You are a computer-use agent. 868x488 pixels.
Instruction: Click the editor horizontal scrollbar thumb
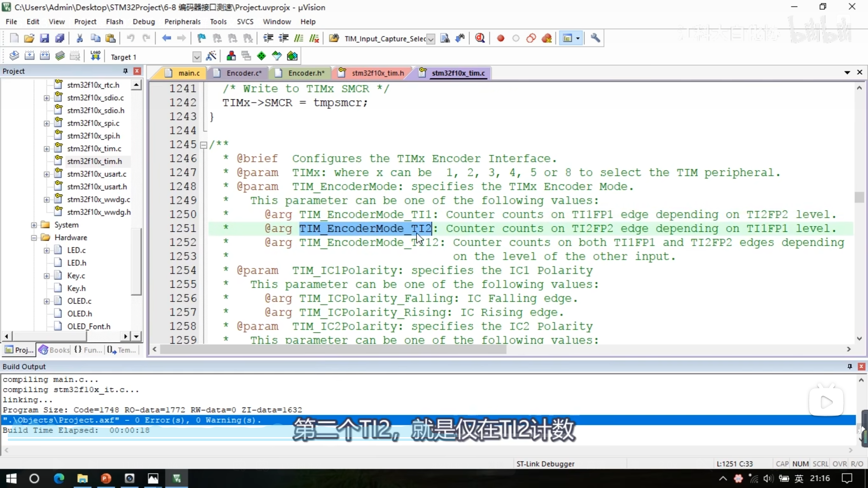coord(332,349)
